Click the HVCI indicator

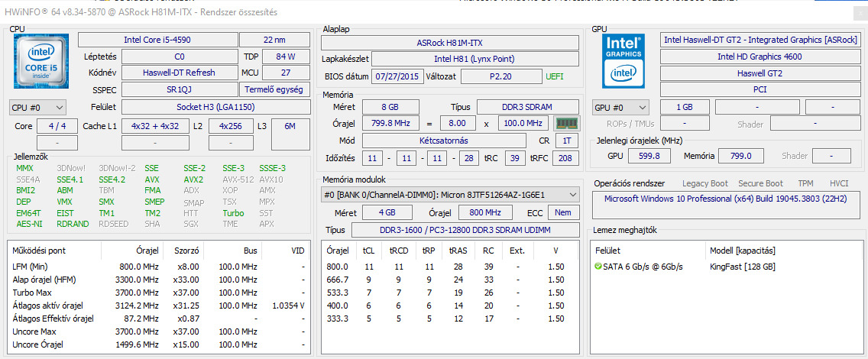pos(839,183)
